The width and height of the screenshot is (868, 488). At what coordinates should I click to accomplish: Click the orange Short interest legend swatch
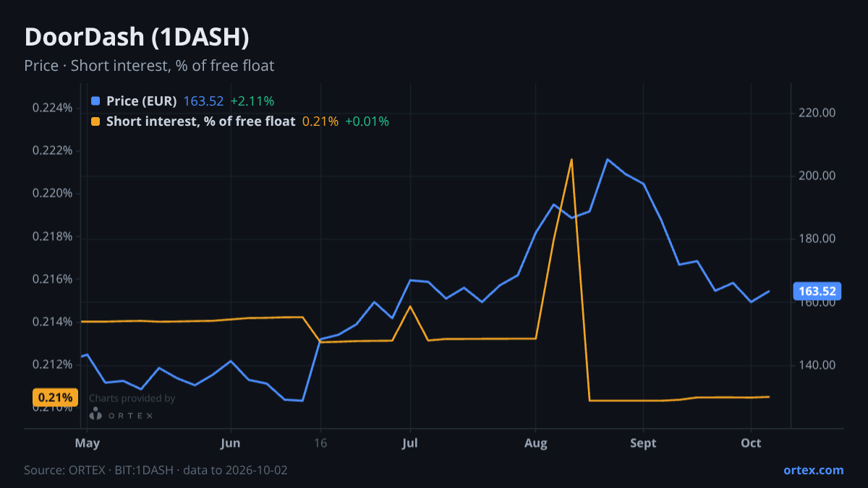[95, 121]
